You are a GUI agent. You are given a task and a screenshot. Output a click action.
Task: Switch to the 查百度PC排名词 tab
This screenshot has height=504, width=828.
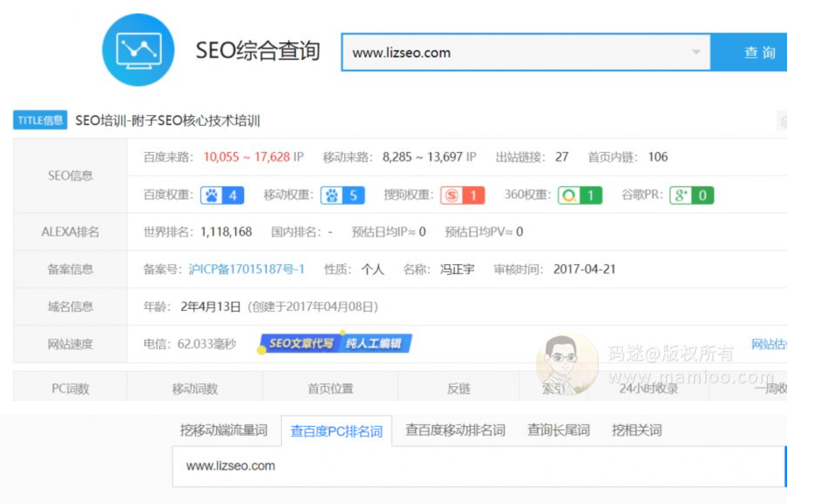click(336, 431)
